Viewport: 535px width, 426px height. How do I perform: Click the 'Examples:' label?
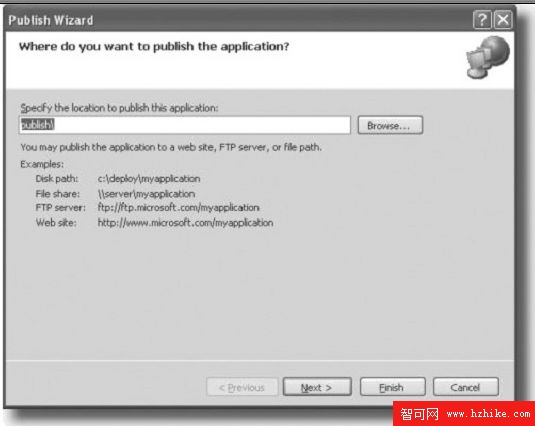(x=42, y=164)
